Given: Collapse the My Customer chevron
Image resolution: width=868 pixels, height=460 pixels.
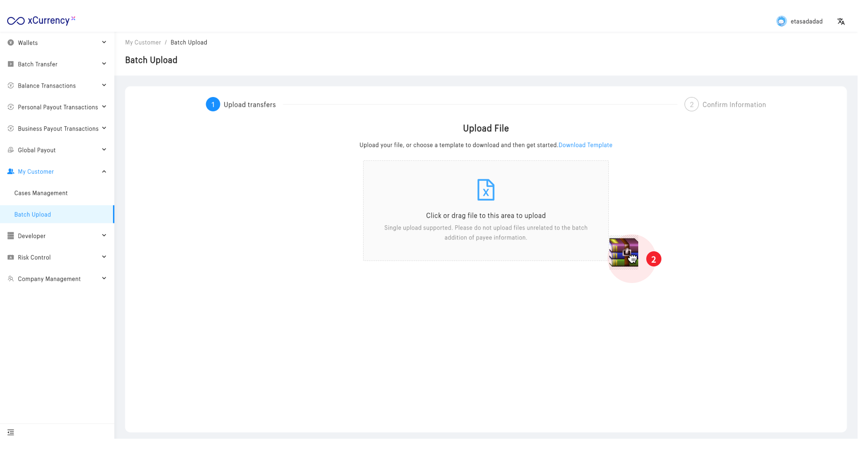Looking at the screenshot, I should (x=104, y=171).
